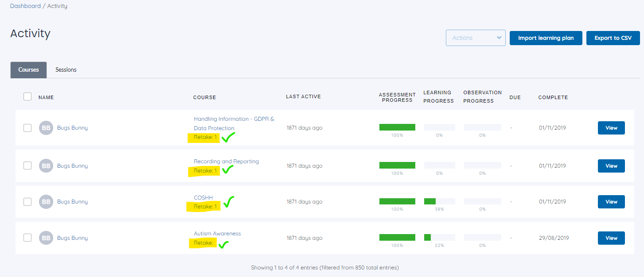The image size is (644, 277).
Task: Open the Autism Awareness course link
Action: click(217, 234)
